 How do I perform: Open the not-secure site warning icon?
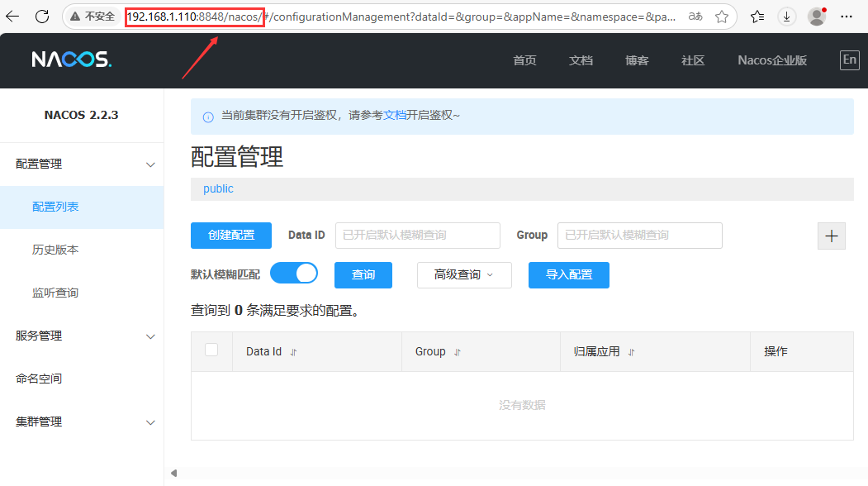pyautogui.click(x=75, y=17)
